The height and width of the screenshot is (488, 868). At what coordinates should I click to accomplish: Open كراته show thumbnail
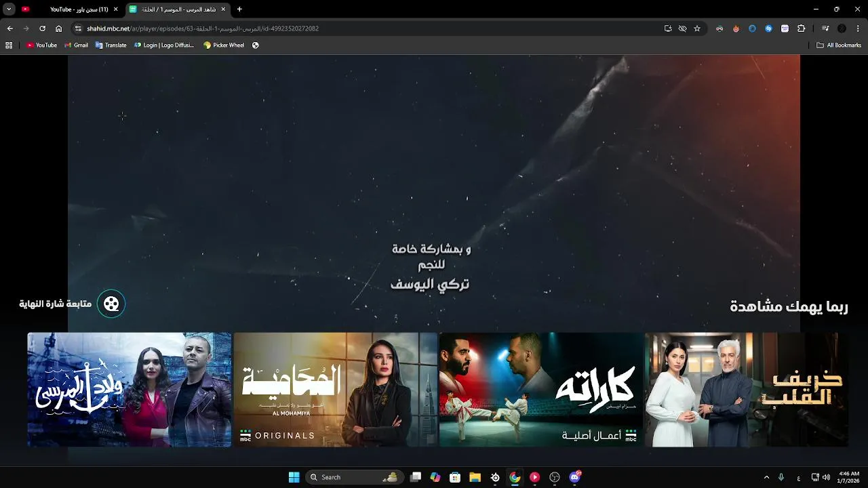coord(540,390)
